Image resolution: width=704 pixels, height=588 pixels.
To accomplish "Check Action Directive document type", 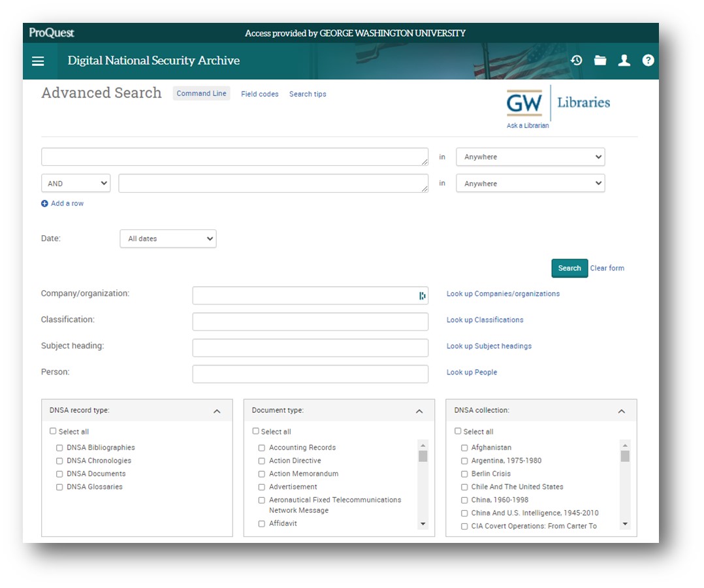I will pyautogui.click(x=262, y=461).
